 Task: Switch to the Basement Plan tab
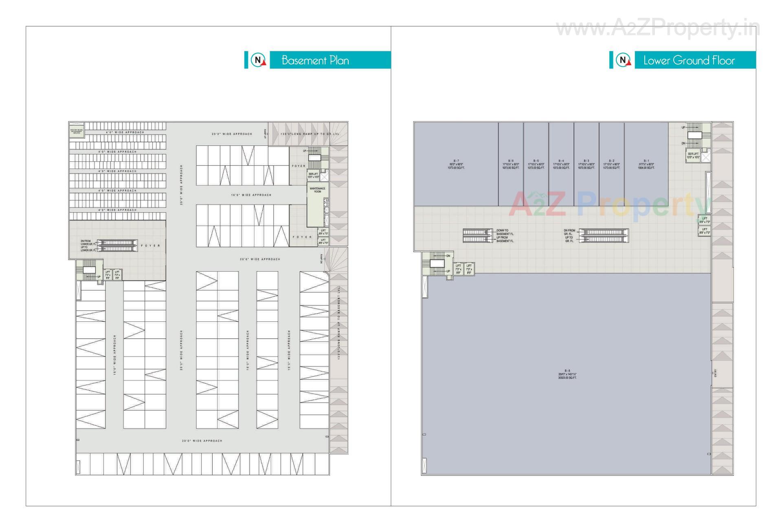coord(316,60)
